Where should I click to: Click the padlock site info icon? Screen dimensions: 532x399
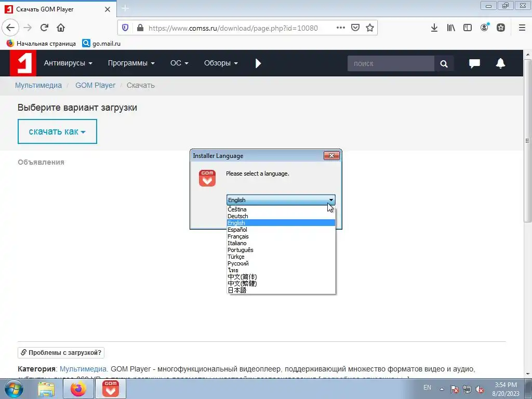click(x=140, y=28)
